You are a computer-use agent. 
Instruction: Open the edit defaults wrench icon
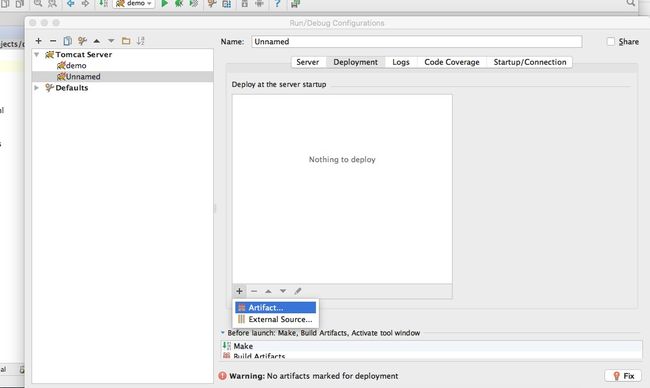click(x=82, y=41)
